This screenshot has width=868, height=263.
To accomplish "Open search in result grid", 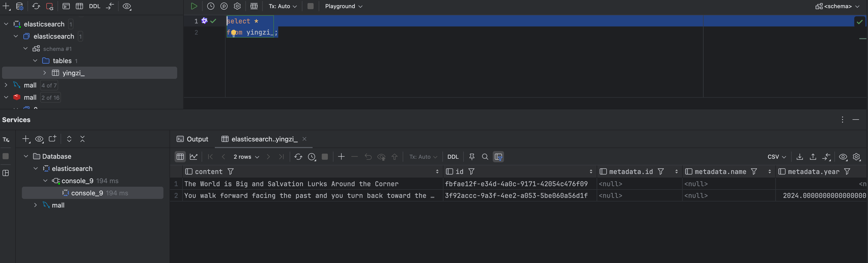I will click(485, 157).
